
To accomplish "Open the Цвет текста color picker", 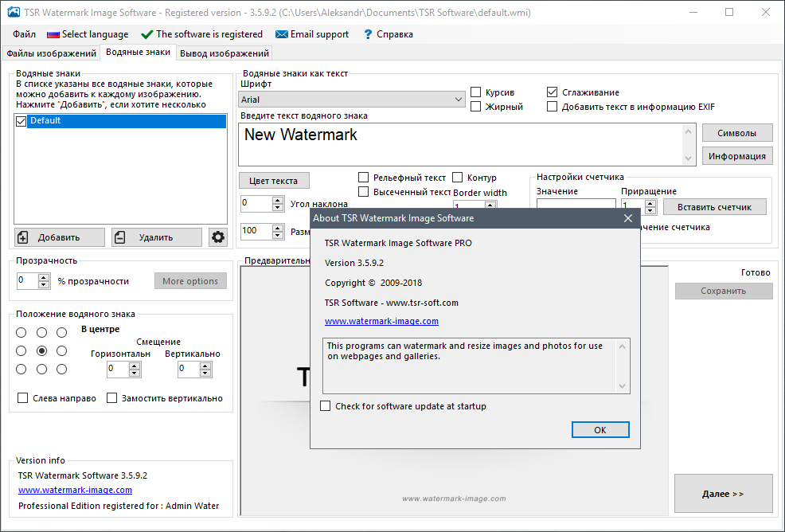I will 274,181.
